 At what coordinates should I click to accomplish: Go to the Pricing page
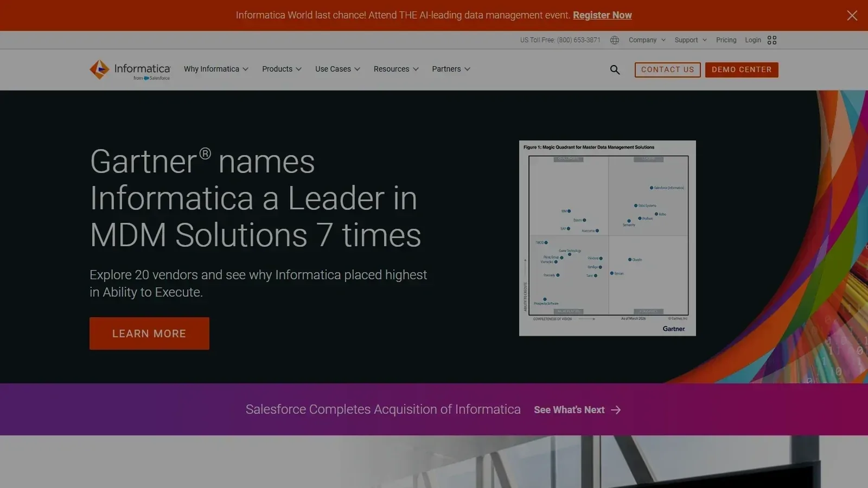(726, 40)
